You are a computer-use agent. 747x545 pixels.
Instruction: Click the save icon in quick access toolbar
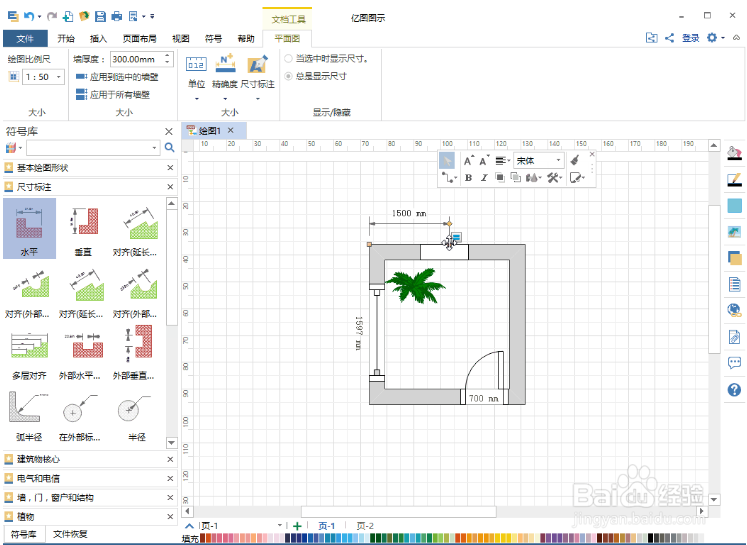click(100, 16)
